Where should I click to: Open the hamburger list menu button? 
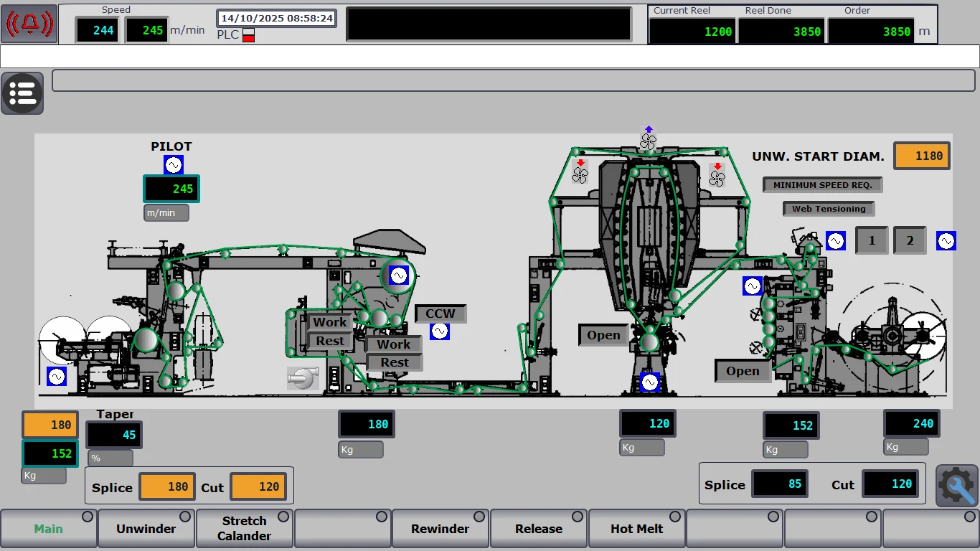22,93
